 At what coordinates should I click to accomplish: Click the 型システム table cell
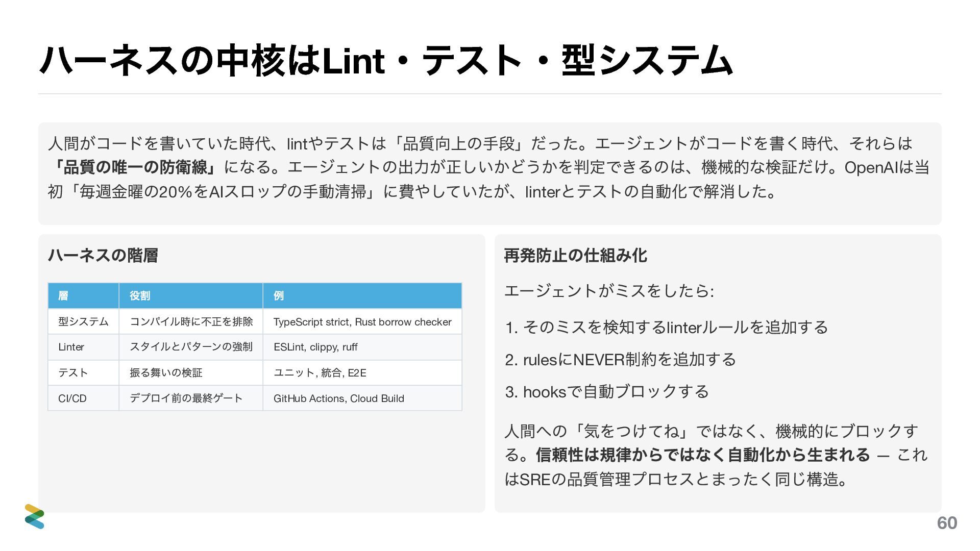click(83, 322)
